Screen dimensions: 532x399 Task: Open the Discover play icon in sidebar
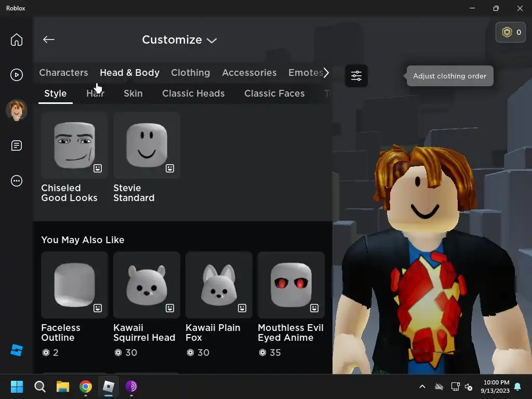click(16, 75)
